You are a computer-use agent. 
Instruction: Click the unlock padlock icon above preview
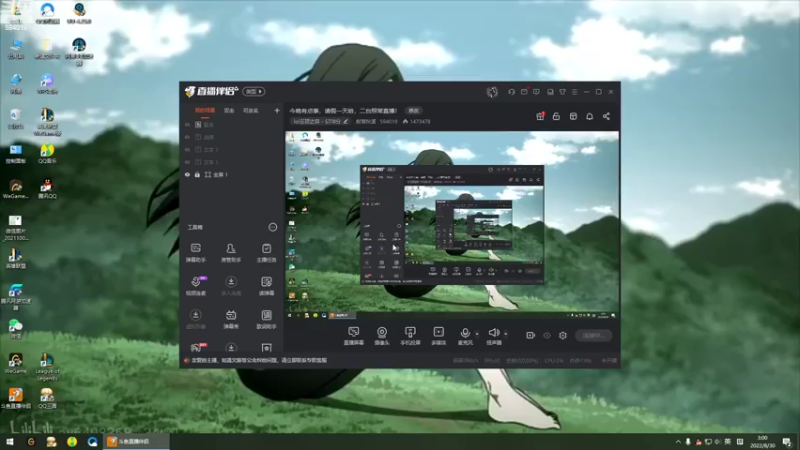(556, 116)
